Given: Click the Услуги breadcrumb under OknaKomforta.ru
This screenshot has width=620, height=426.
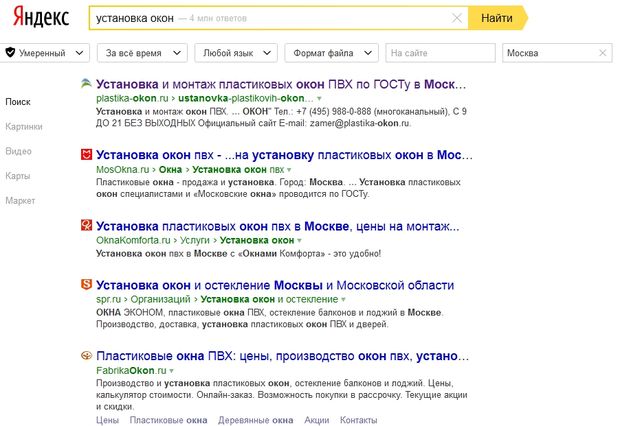Looking at the screenshot, I should click(x=195, y=240).
